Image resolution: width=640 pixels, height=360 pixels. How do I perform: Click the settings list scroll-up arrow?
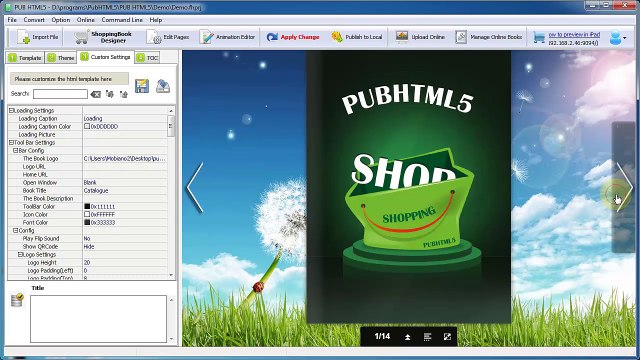[171, 111]
